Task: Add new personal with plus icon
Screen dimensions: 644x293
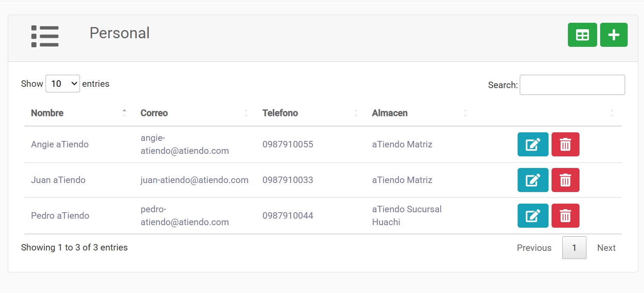Action: click(613, 35)
